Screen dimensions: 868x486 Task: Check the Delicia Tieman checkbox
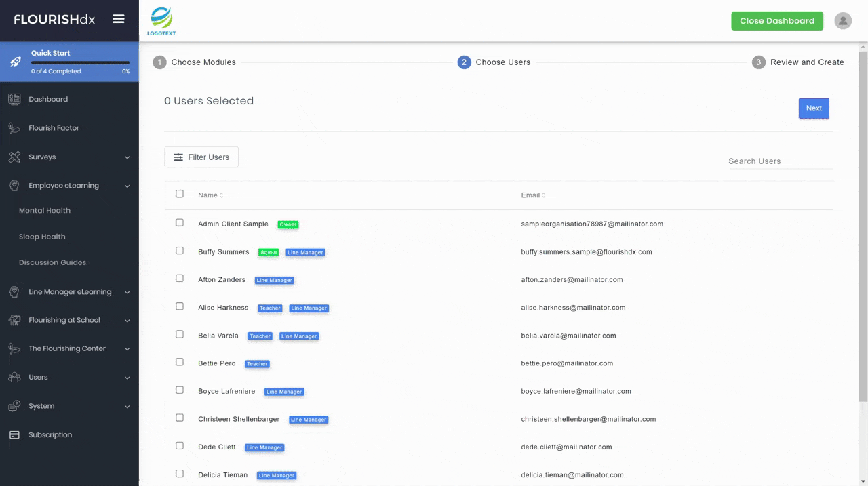click(180, 473)
